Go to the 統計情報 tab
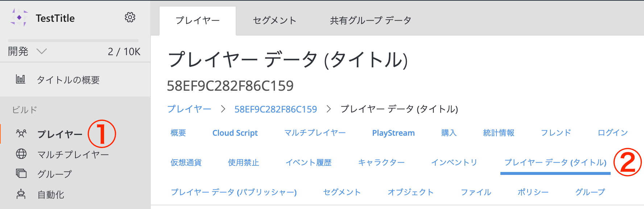Viewport: 644px width, 209px height. (x=499, y=133)
